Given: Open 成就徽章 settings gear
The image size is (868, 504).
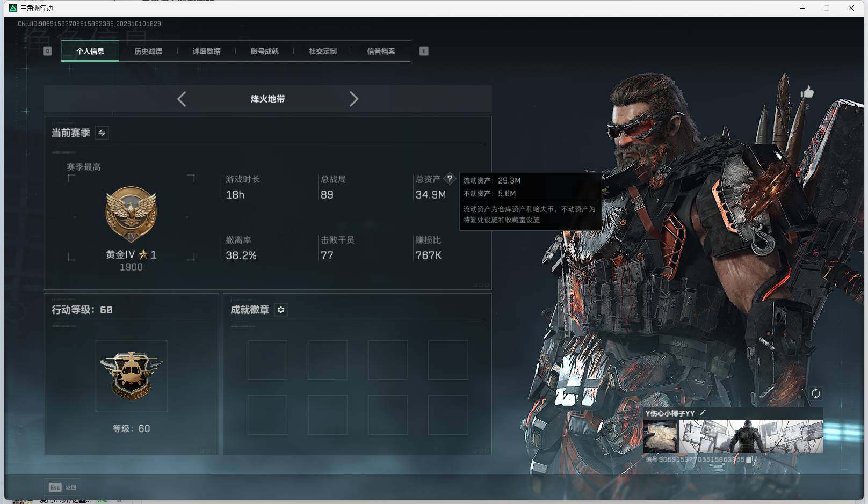Looking at the screenshot, I should 281,310.
